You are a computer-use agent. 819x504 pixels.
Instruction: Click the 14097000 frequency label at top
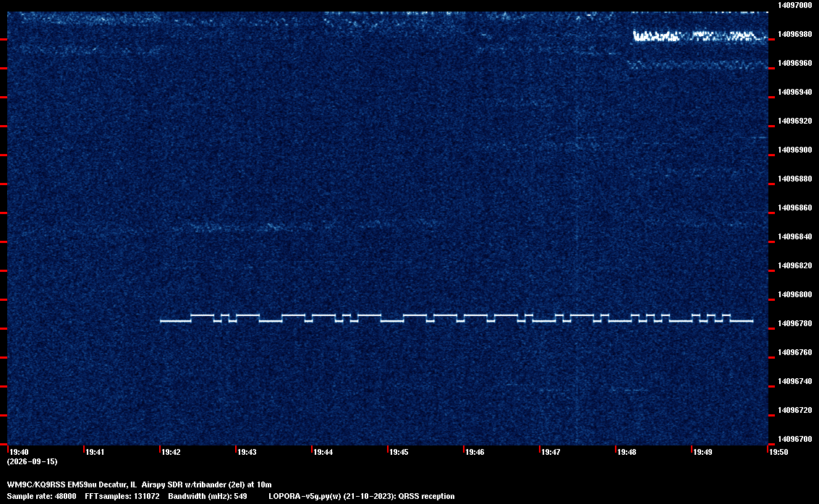pos(795,5)
